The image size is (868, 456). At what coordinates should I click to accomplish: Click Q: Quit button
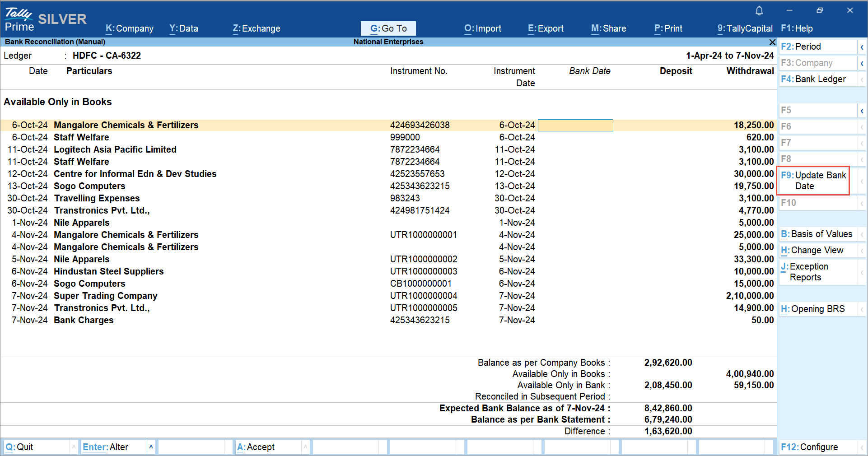pos(37,447)
